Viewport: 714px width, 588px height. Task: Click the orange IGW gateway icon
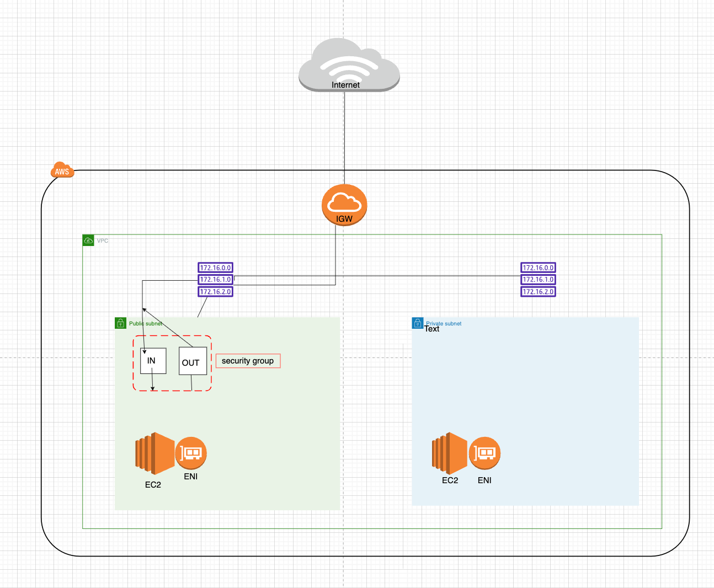coord(344,205)
